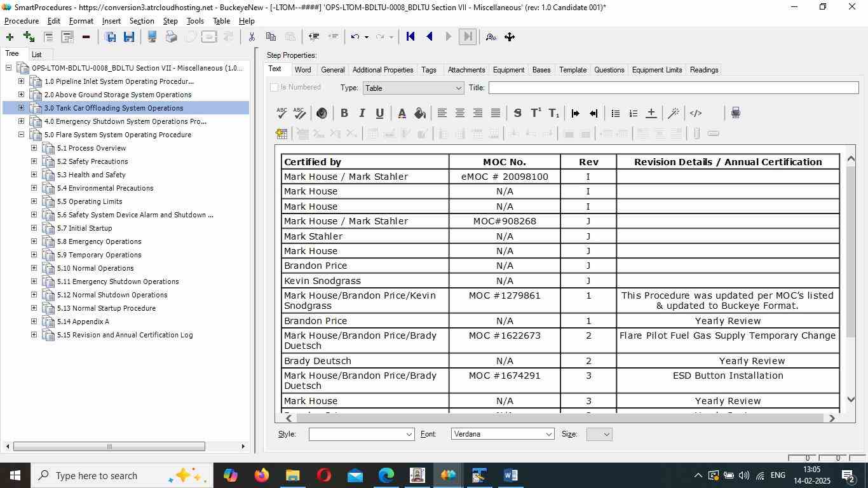Pick fill color paint bucket

point(419,113)
